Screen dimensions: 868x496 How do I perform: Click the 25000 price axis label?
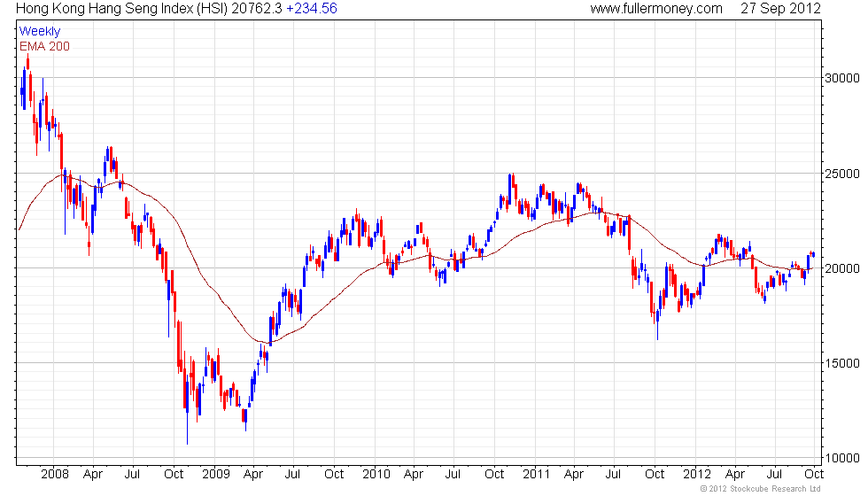point(842,174)
